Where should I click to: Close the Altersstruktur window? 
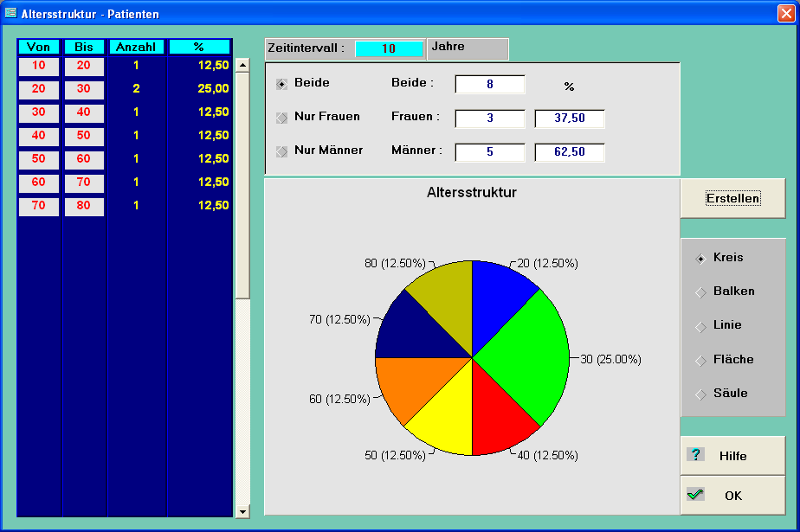coord(785,14)
